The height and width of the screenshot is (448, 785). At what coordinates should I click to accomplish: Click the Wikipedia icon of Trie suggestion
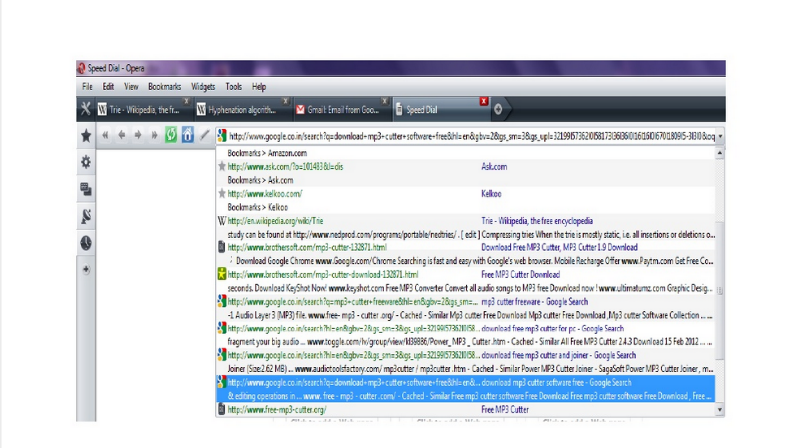click(x=222, y=220)
